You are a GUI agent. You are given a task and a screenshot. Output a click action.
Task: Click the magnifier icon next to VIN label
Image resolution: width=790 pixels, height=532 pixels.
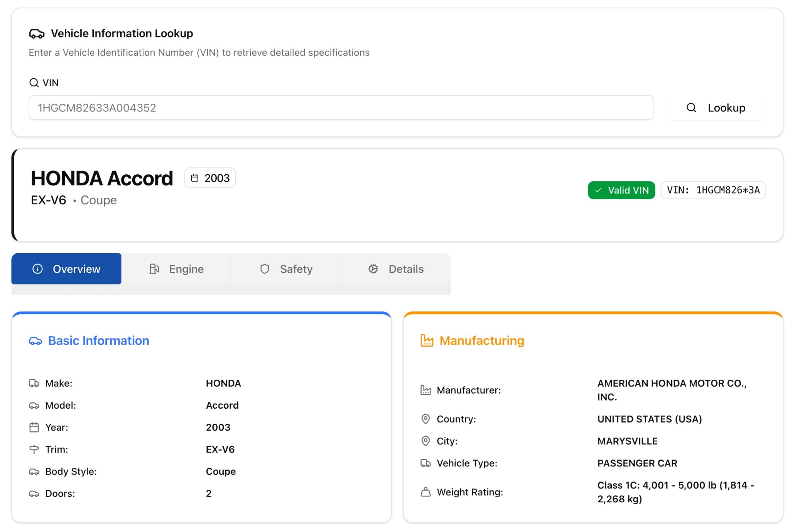[x=34, y=83]
